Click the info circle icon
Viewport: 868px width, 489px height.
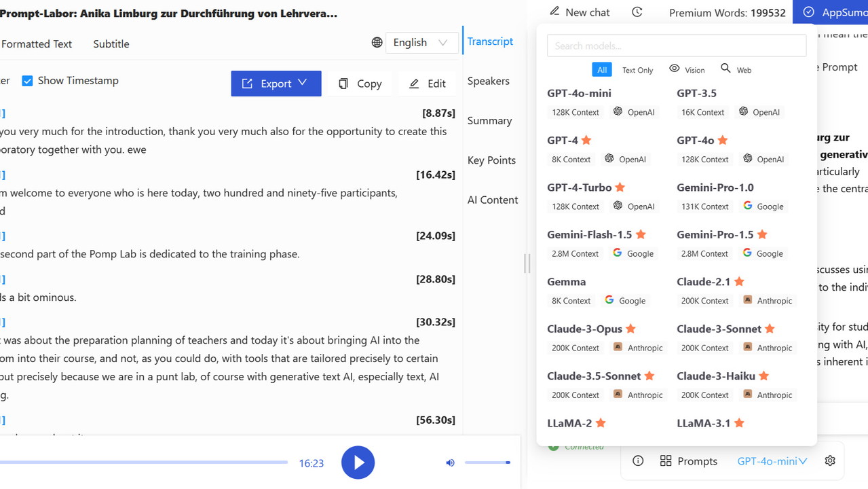click(x=638, y=460)
